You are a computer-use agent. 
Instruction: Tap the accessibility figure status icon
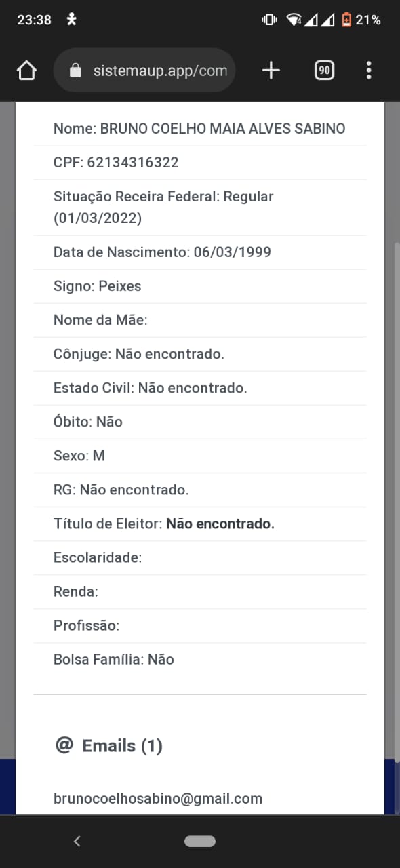[72, 20]
